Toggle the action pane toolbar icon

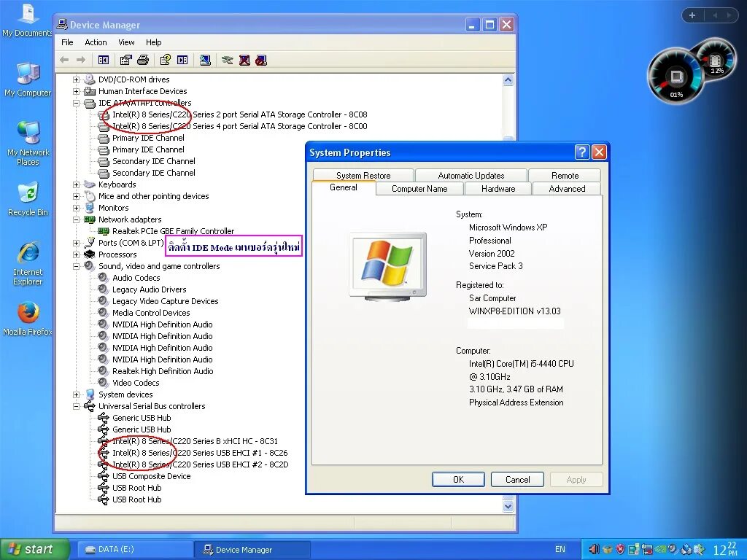[x=182, y=60]
